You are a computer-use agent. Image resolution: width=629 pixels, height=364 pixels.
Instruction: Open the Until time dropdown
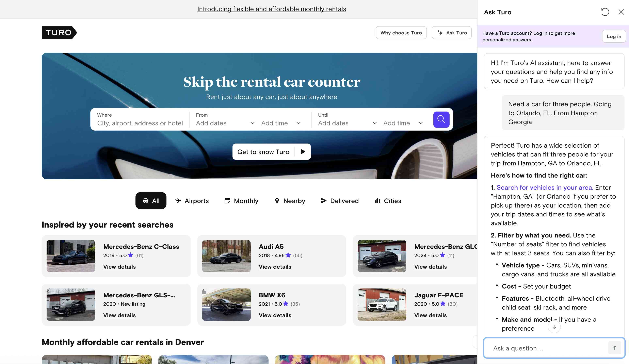tap(403, 123)
